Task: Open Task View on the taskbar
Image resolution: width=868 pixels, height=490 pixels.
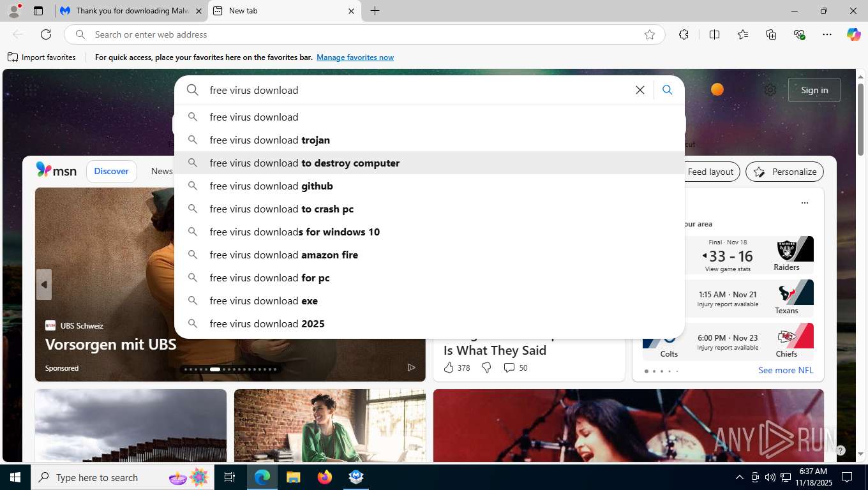Action: point(230,477)
